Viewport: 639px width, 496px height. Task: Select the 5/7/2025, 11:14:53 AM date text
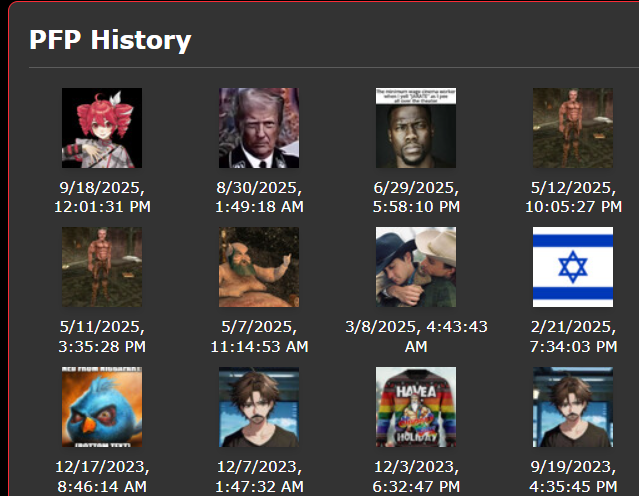click(259, 337)
